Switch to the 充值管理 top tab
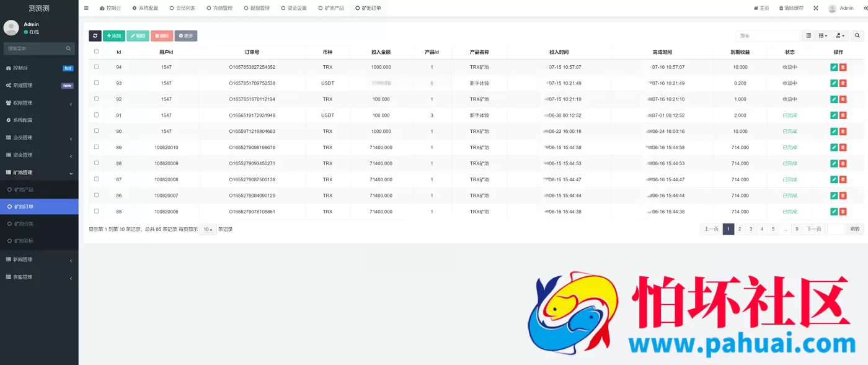 coord(219,8)
